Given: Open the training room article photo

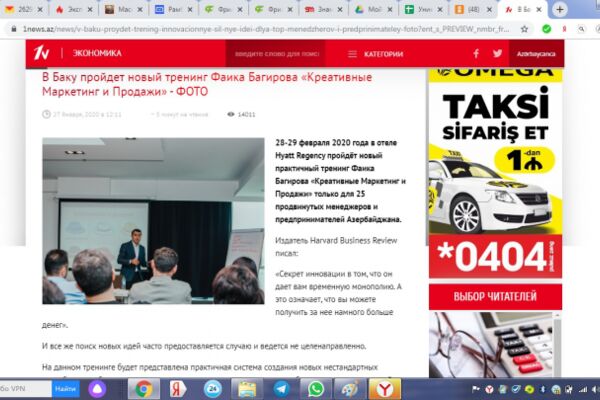Looking at the screenshot, I should click(x=153, y=221).
